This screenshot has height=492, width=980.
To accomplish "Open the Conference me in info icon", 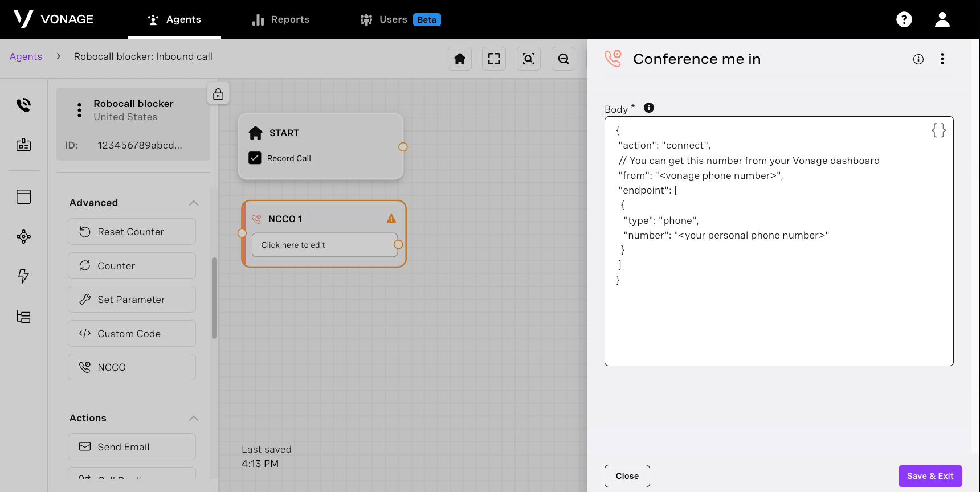I will click(918, 59).
